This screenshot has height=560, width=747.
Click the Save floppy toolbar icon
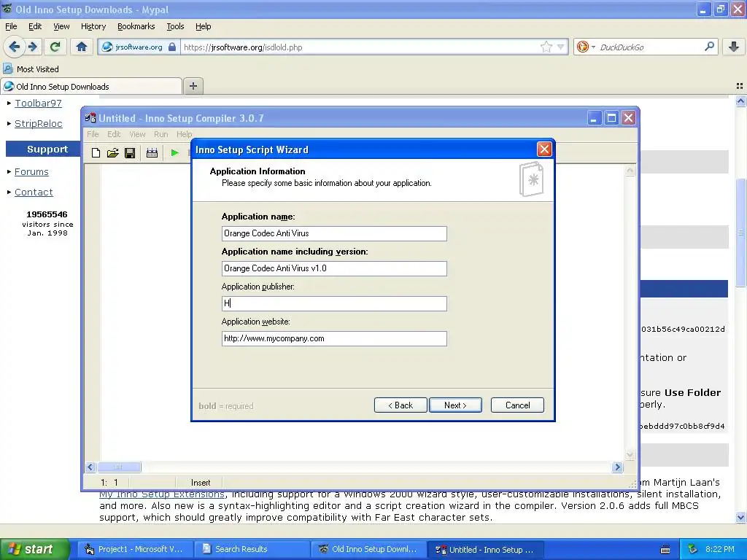130,152
